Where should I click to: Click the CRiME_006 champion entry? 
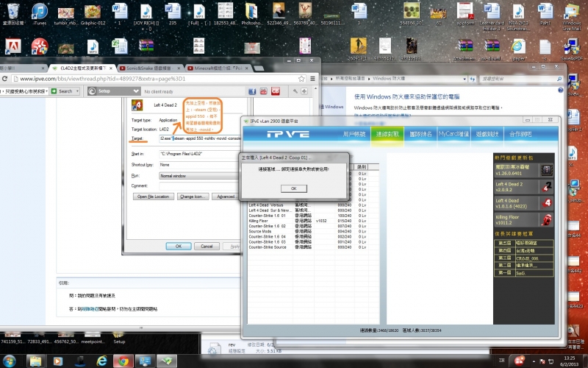[534, 258]
